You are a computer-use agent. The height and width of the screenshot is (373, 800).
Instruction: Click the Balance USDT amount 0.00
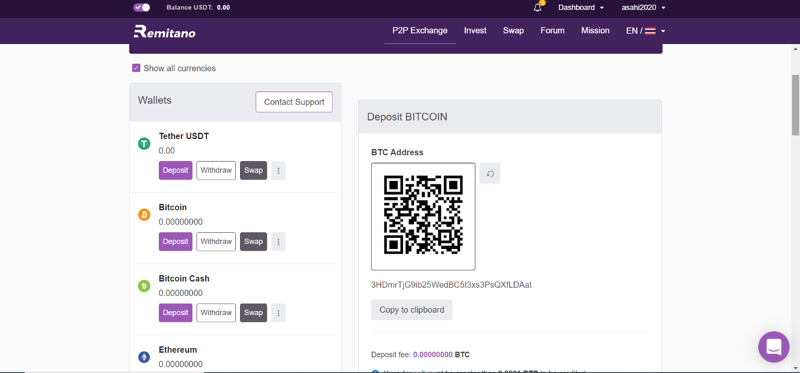(x=223, y=8)
